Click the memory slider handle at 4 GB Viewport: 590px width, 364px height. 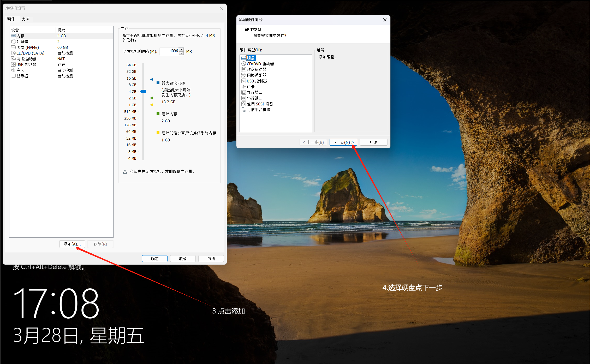pyautogui.click(x=143, y=91)
